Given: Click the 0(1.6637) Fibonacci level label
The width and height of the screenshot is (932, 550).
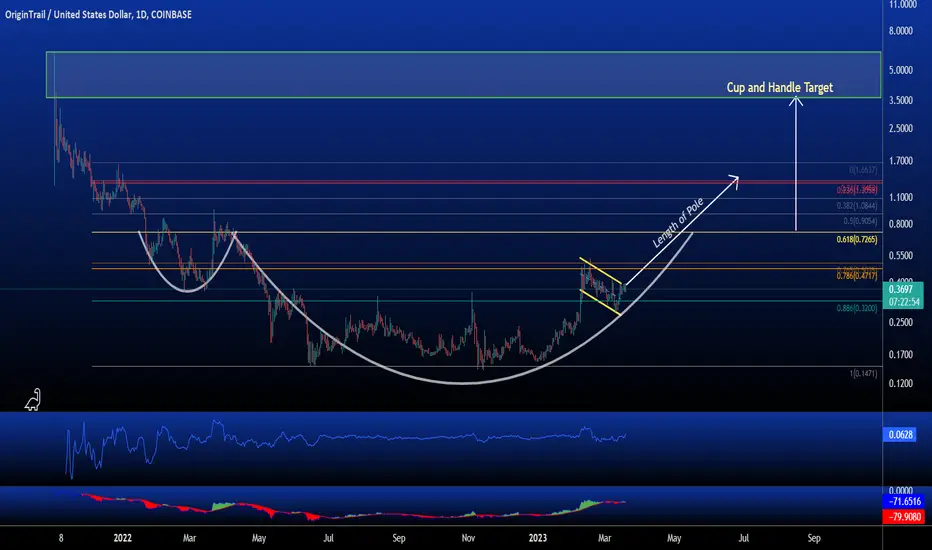Looking at the screenshot, I should point(863,170).
